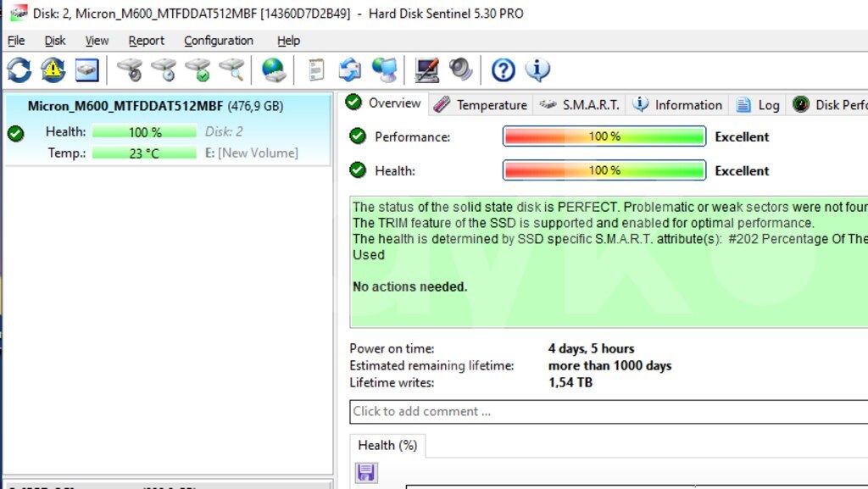Viewport: 868px width, 489px height.
Task: Open the report document toolbar icon
Action: coord(316,69)
